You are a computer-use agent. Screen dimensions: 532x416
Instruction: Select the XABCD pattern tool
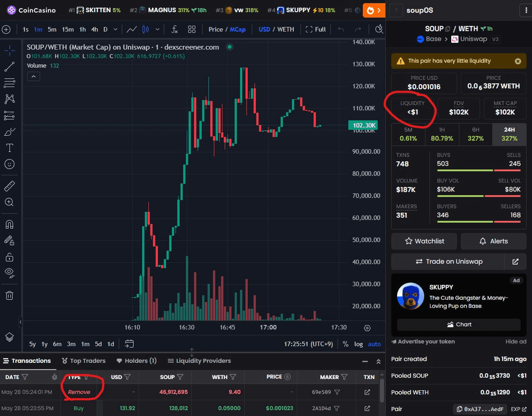9,99
